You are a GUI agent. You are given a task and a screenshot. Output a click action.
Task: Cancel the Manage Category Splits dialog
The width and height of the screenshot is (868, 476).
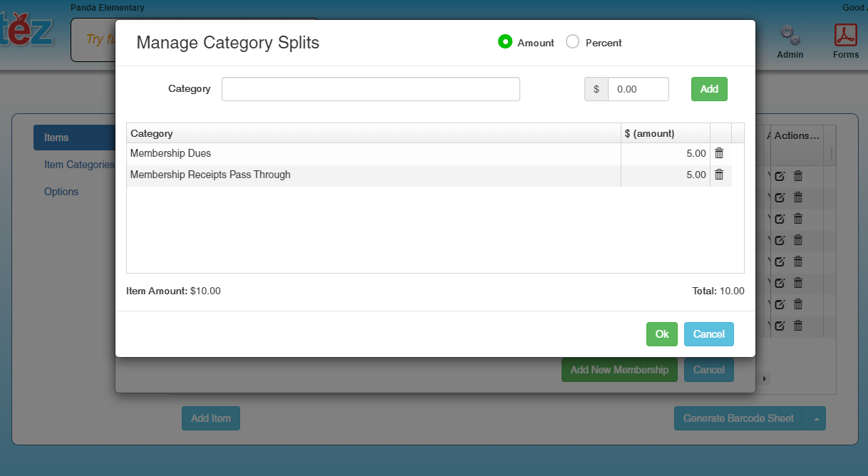point(708,334)
